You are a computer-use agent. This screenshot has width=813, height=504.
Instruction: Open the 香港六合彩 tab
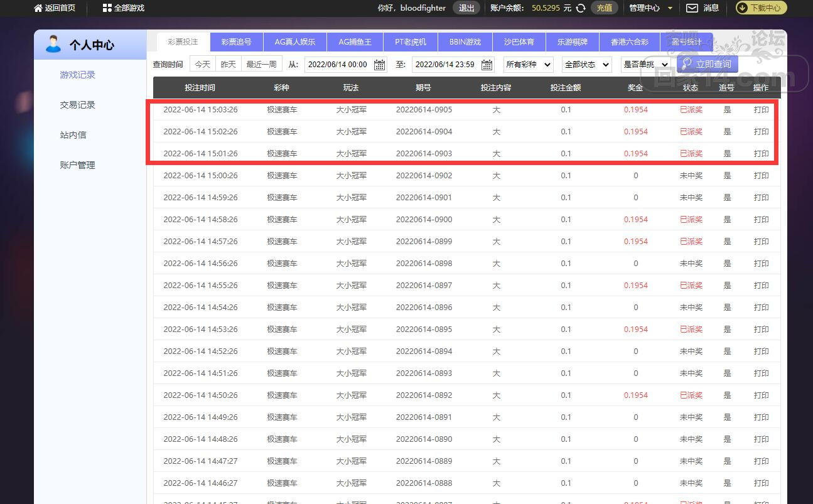630,42
